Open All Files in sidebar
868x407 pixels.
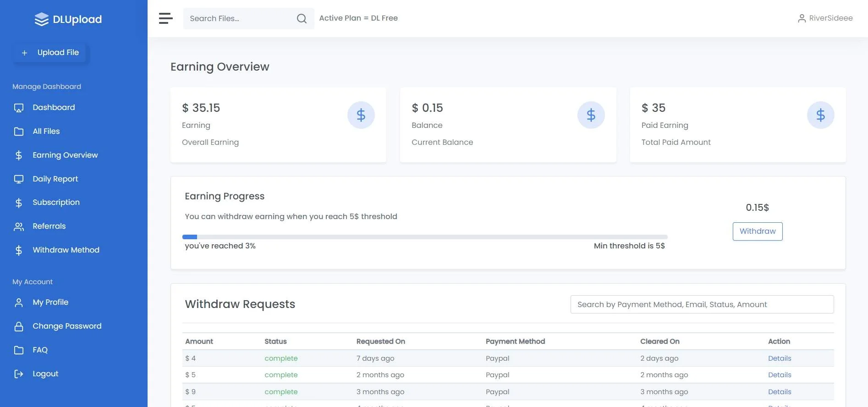[46, 131]
